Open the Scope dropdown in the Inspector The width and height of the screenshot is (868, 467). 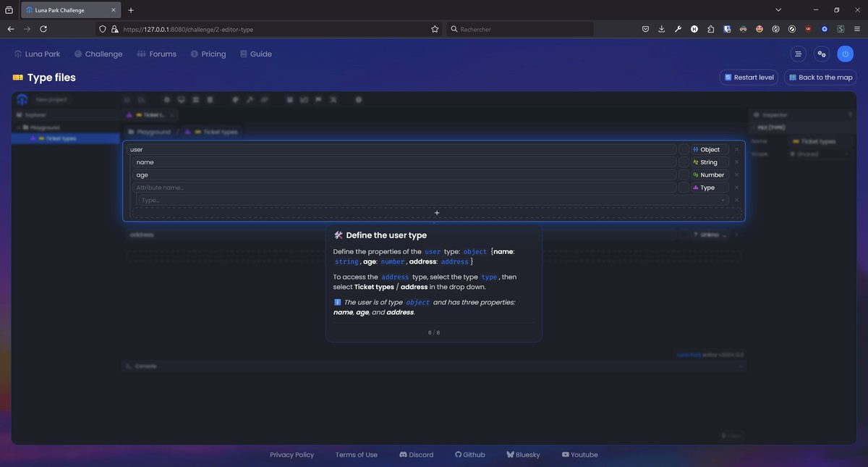pyautogui.click(x=821, y=154)
